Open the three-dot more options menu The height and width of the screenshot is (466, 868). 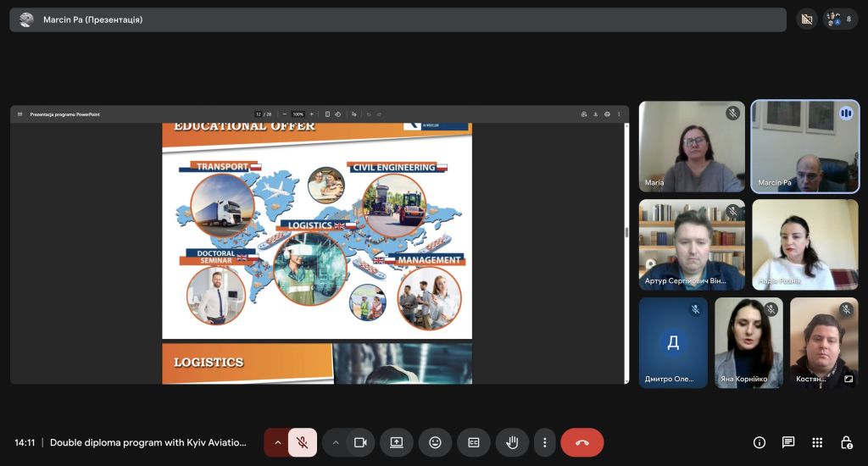point(545,442)
